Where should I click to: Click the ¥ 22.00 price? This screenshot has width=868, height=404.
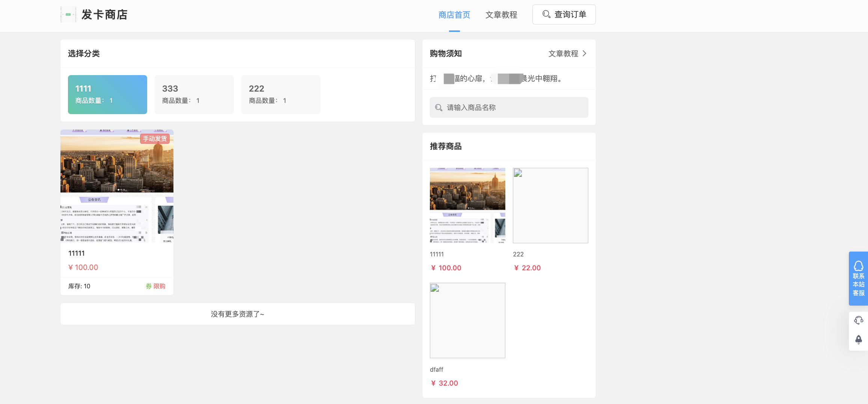[x=527, y=268]
